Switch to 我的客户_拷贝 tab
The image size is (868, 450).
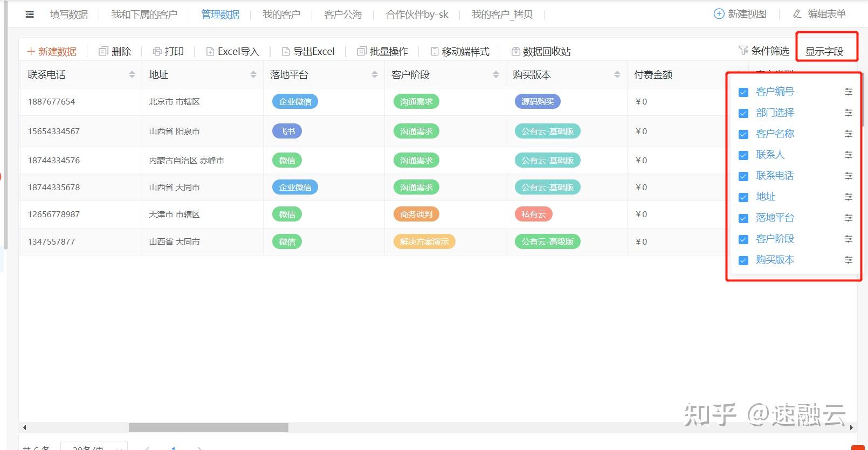pyautogui.click(x=502, y=15)
